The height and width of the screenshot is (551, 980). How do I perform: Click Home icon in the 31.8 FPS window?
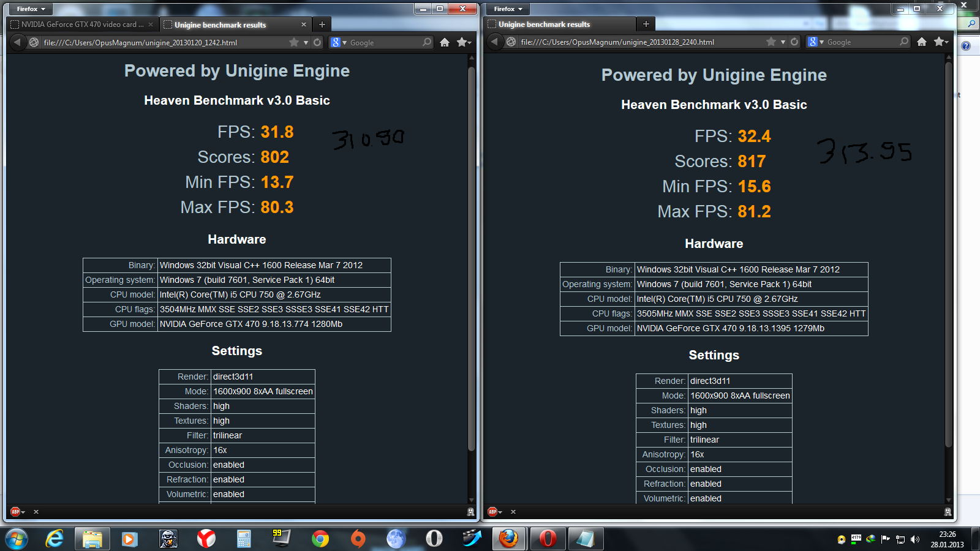[x=445, y=42]
